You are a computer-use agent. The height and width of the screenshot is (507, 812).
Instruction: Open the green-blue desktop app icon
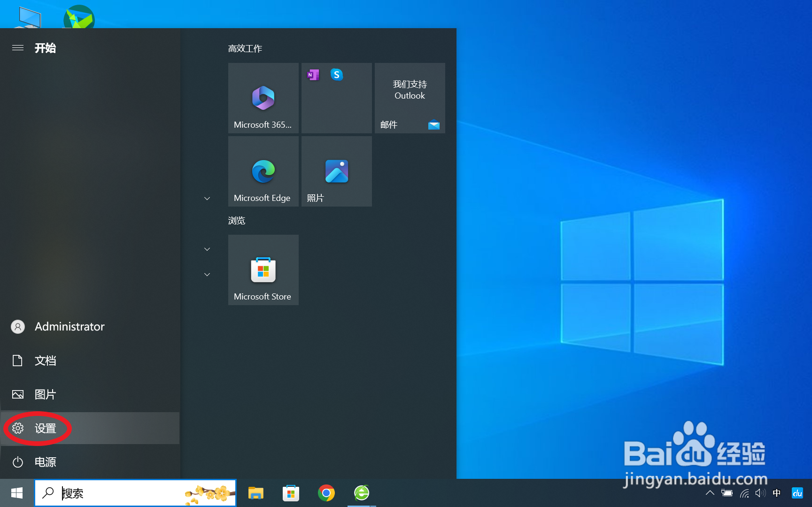pos(79,17)
